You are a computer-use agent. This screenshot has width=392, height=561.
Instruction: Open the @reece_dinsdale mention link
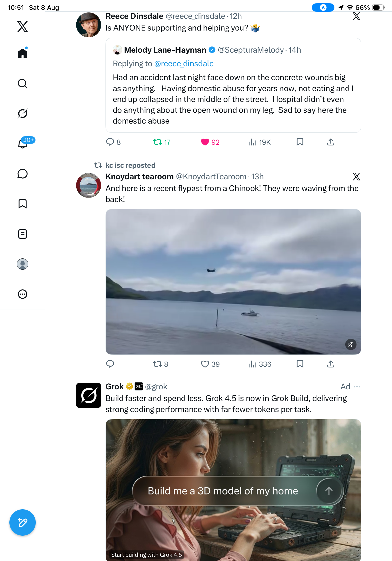[184, 63]
